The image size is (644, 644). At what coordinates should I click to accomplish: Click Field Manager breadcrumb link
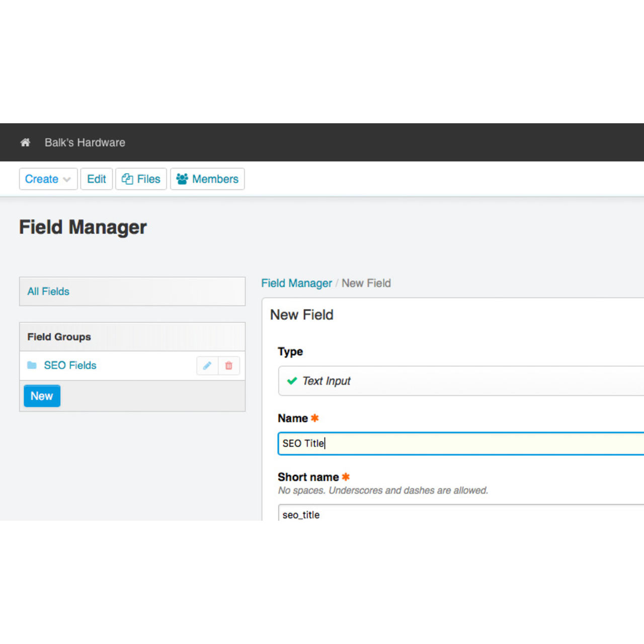[296, 283]
